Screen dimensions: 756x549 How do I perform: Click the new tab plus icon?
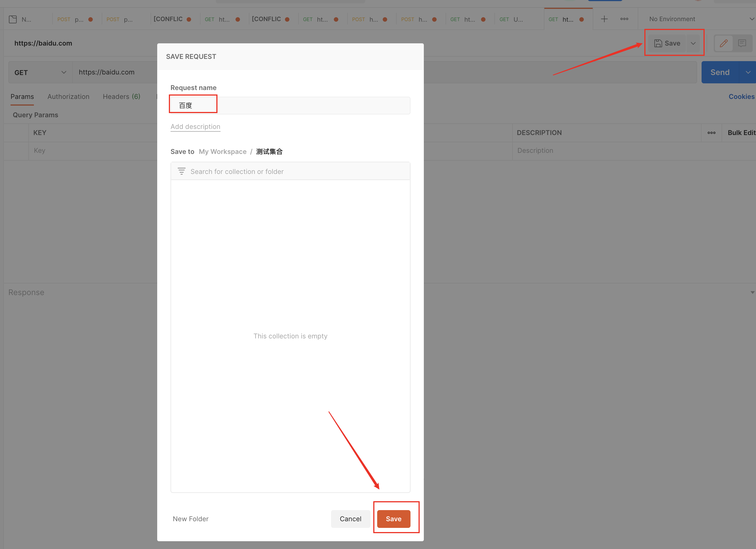604,19
